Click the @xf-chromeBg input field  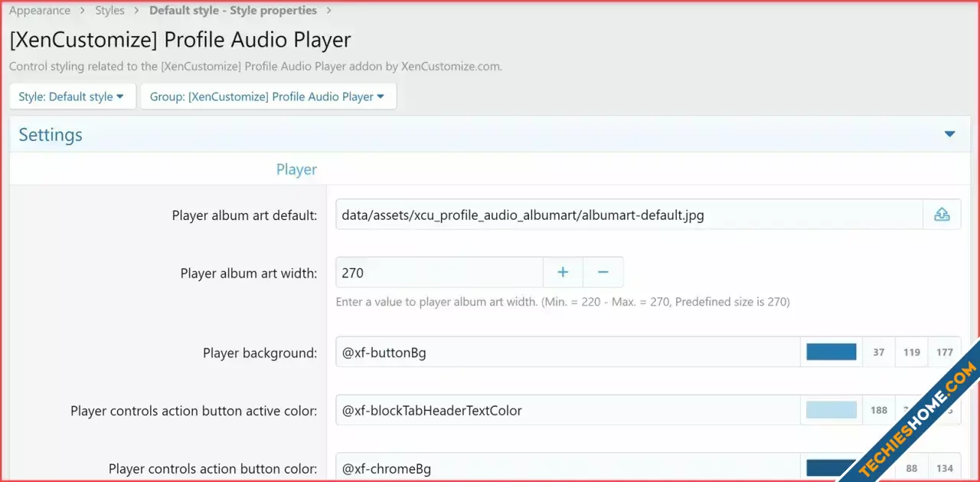click(x=568, y=467)
